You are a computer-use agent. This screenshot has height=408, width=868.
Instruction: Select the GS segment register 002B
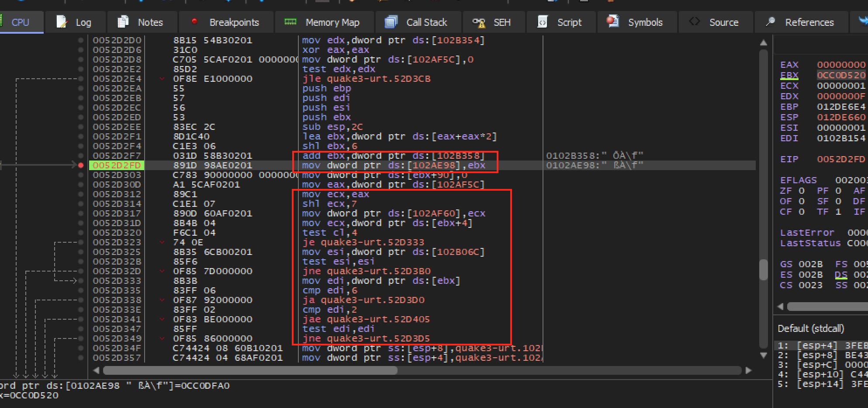(801, 264)
